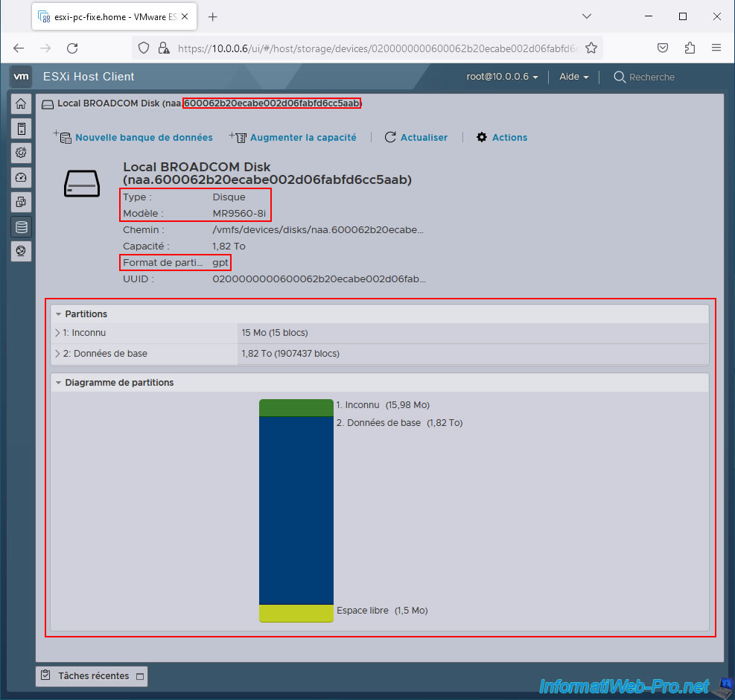
Task: Click the Actions gear icon
Action: 481,137
